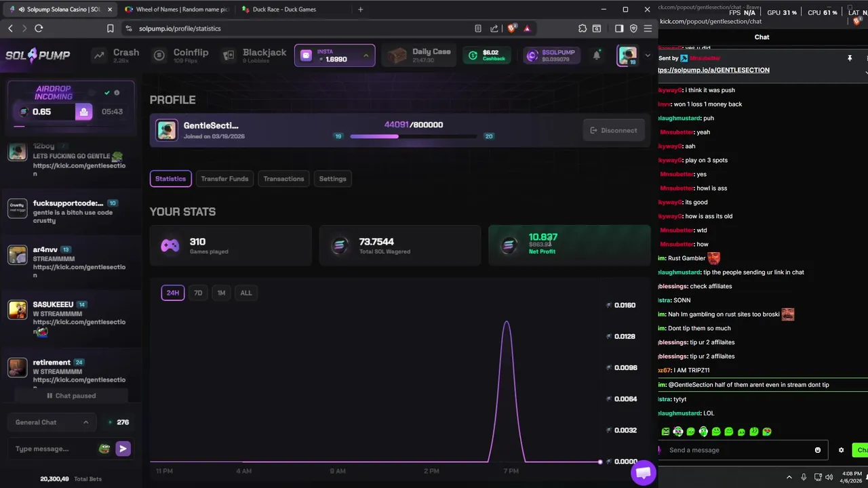868x488 pixels.
Task: Open the Brave VPN shield icon
Action: 633,28
